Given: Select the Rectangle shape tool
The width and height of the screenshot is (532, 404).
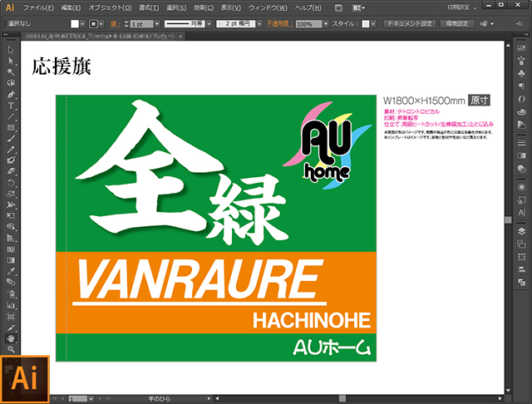Looking at the screenshot, I should click(12, 127).
